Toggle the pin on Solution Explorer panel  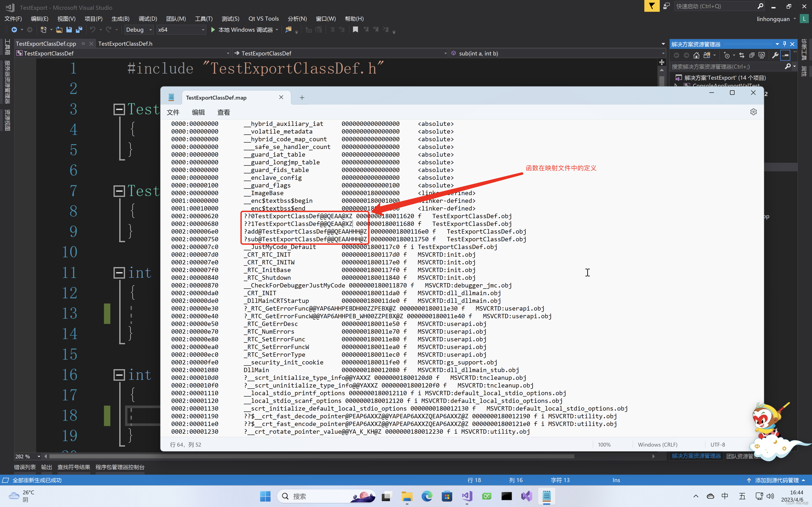[784, 44]
